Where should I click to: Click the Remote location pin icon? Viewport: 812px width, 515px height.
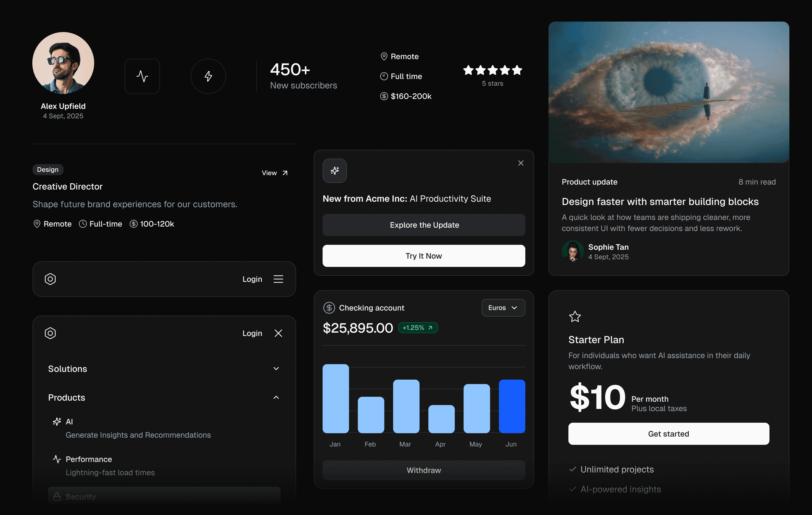click(x=384, y=56)
